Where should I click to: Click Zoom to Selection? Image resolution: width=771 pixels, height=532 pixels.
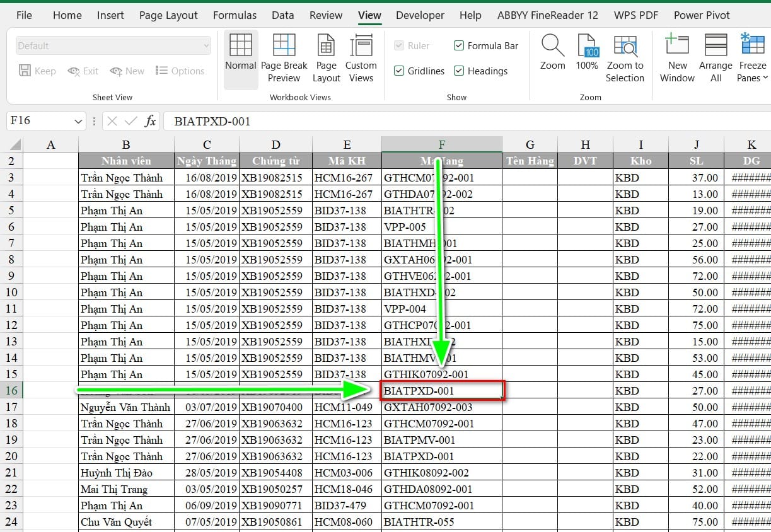pyautogui.click(x=625, y=47)
